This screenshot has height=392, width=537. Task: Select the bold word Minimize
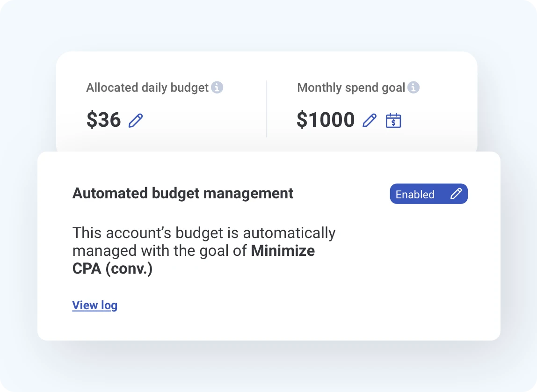(283, 251)
